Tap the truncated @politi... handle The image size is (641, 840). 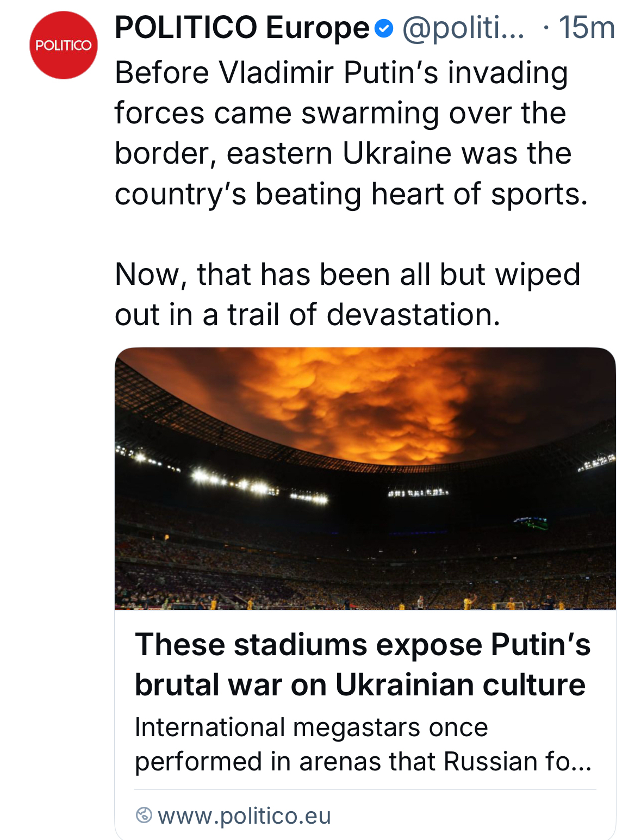[463, 28]
